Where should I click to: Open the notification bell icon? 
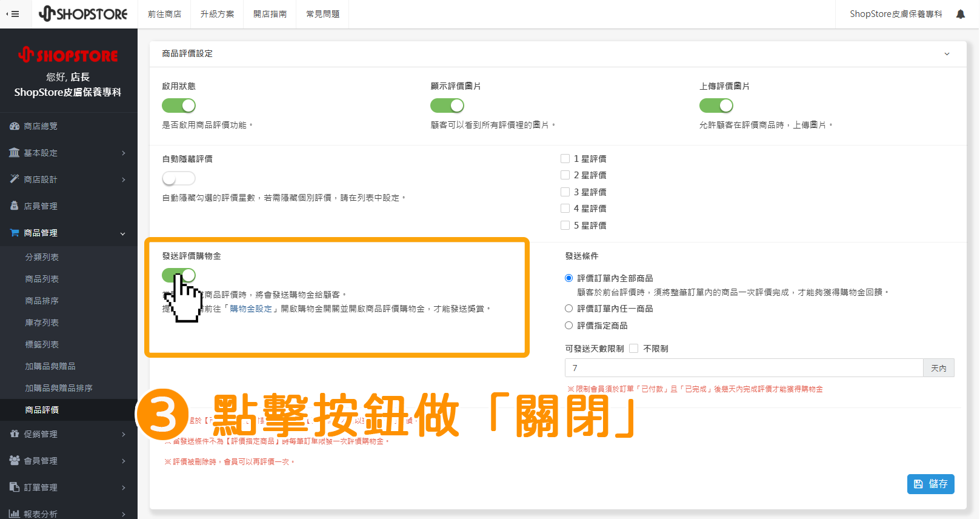click(961, 14)
